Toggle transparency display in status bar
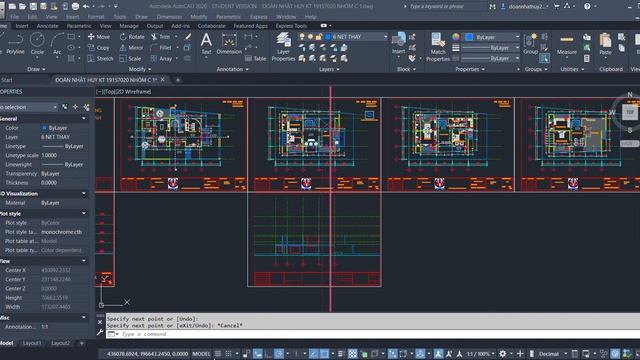 click(353, 353)
